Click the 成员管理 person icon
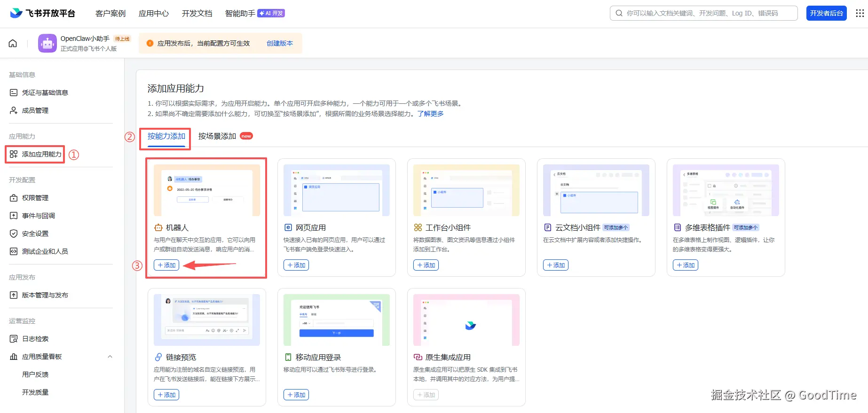The image size is (868, 413). [x=14, y=110]
